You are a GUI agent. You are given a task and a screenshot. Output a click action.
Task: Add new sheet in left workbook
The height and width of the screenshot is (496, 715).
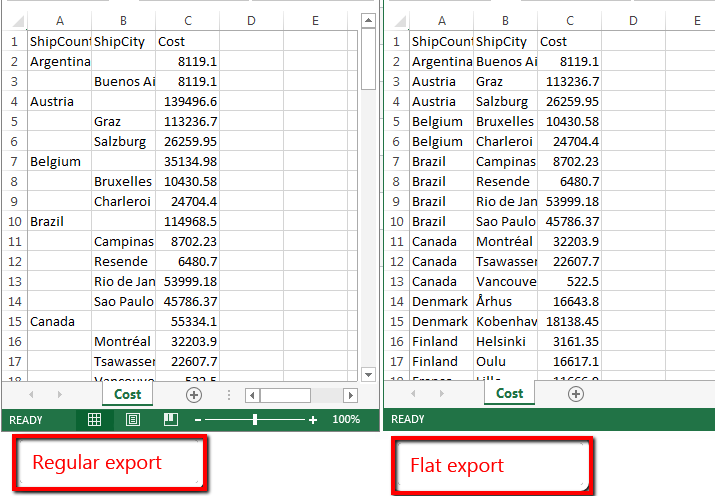(194, 395)
